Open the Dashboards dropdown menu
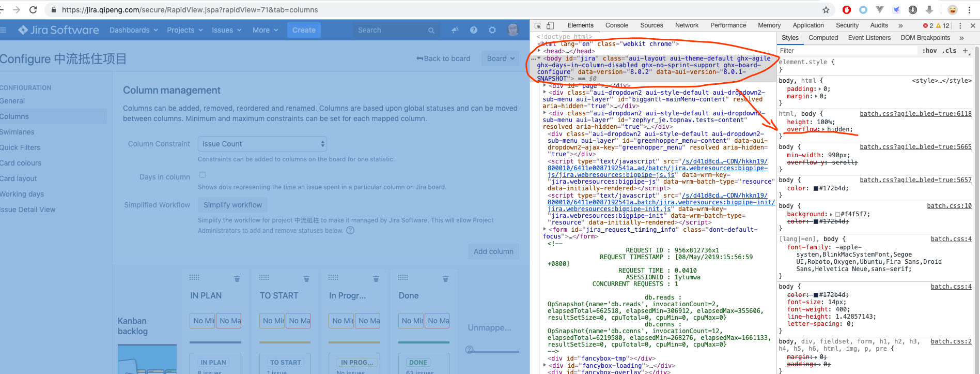The width and height of the screenshot is (980, 374). (133, 30)
